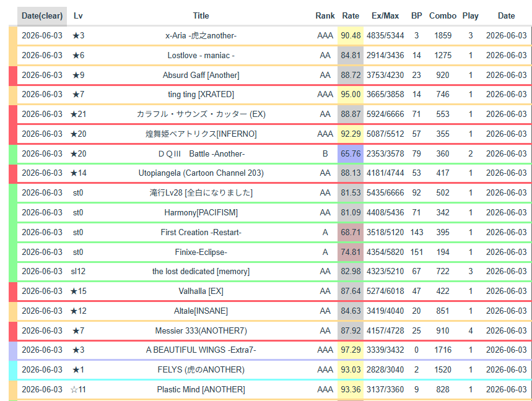Sort table by Play column header
532x401 pixels.
(470, 16)
